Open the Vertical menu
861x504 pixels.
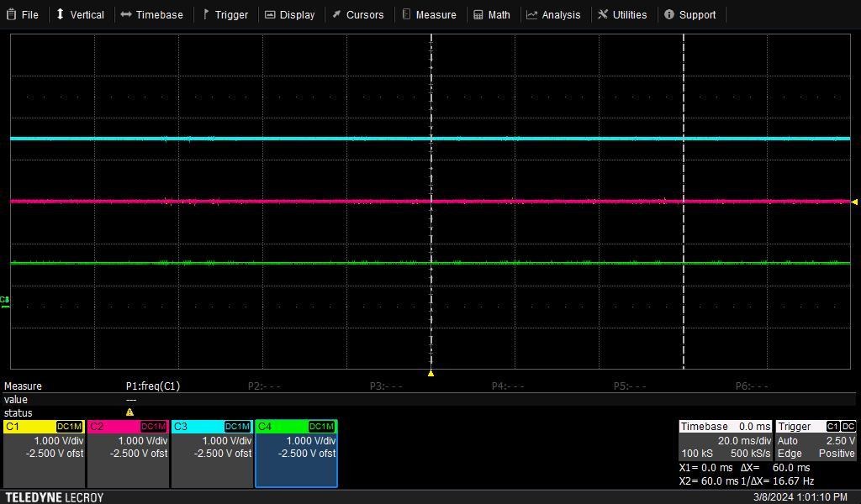pos(80,15)
